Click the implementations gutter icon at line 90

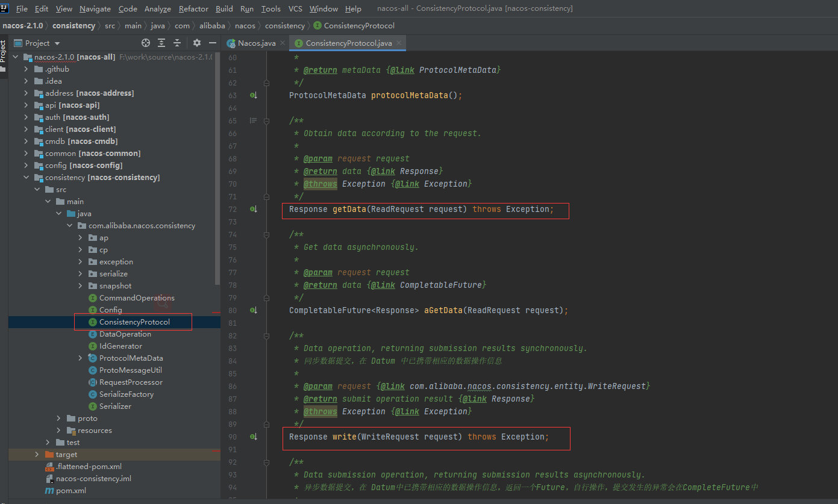point(254,437)
